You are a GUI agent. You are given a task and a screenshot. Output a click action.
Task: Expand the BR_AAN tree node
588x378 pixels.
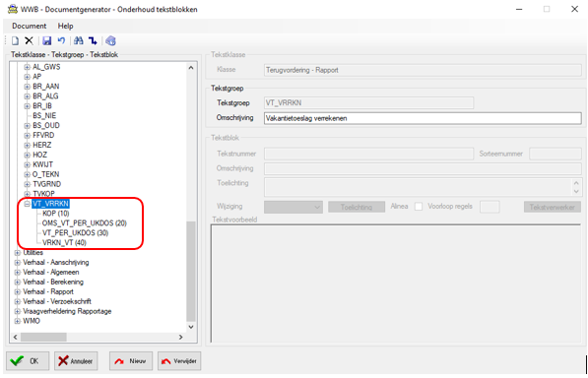pos(27,87)
